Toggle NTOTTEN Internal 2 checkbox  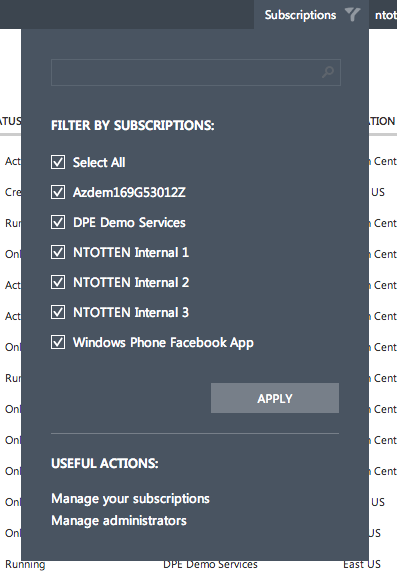pyautogui.click(x=58, y=282)
